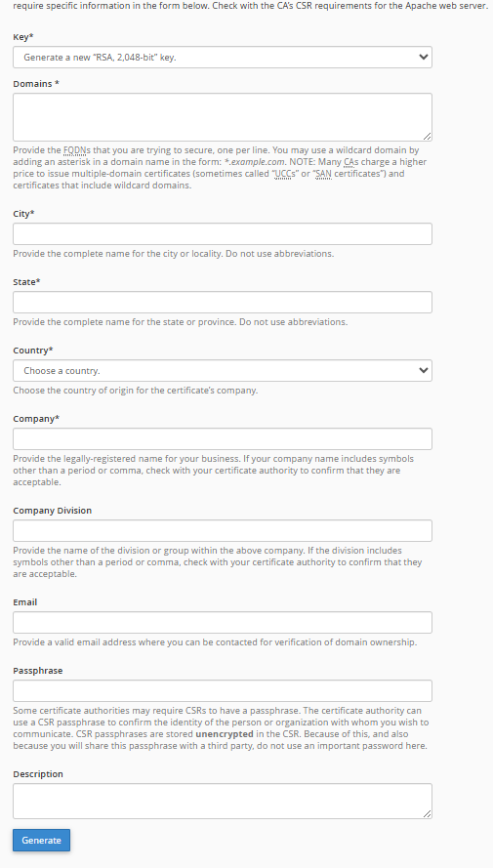The image size is (493, 868).
Task: Focus the State input field
Action: [x=223, y=303]
